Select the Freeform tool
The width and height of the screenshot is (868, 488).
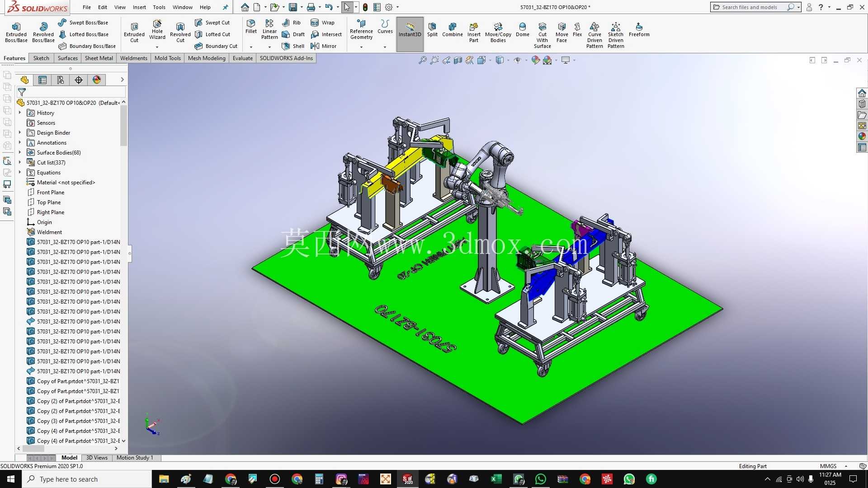click(639, 30)
